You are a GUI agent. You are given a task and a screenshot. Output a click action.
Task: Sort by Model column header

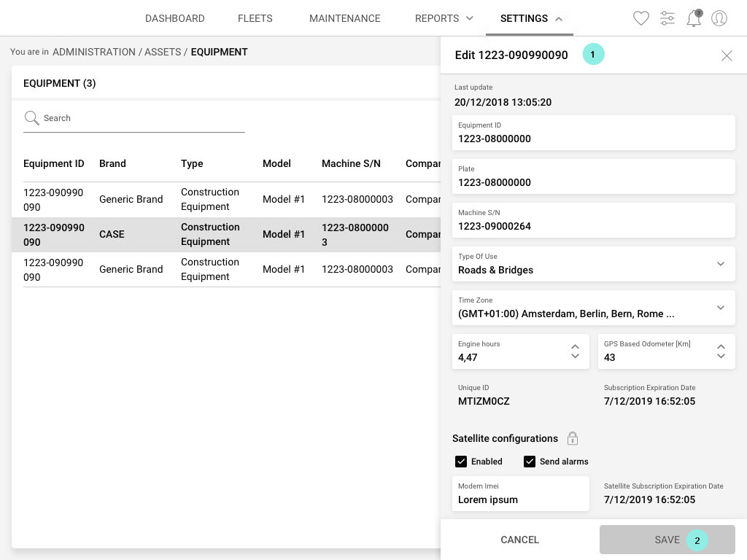(276, 163)
